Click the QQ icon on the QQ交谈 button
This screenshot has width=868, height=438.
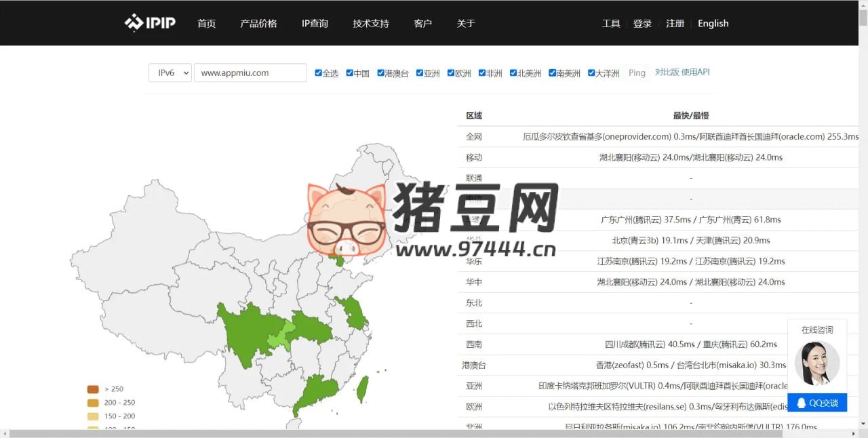pyautogui.click(x=803, y=403)
